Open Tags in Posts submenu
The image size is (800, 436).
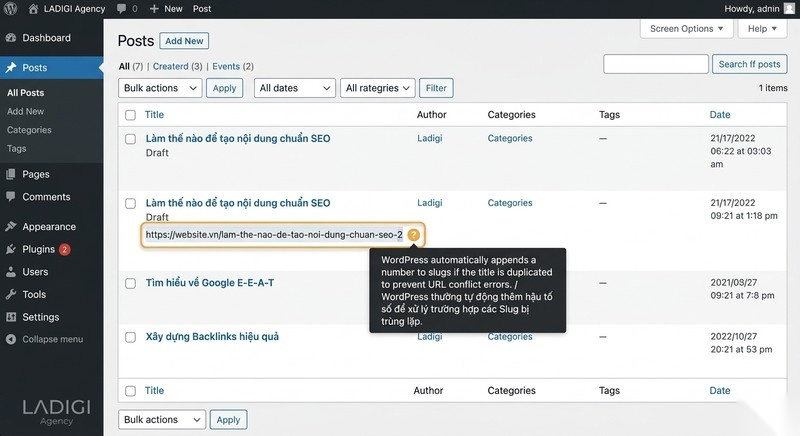tap(16, 148)
